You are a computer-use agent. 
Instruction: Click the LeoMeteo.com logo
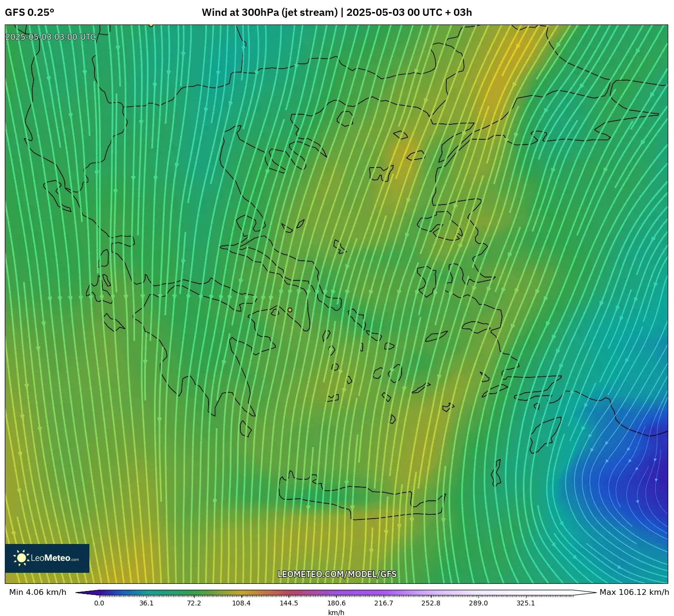47,558
